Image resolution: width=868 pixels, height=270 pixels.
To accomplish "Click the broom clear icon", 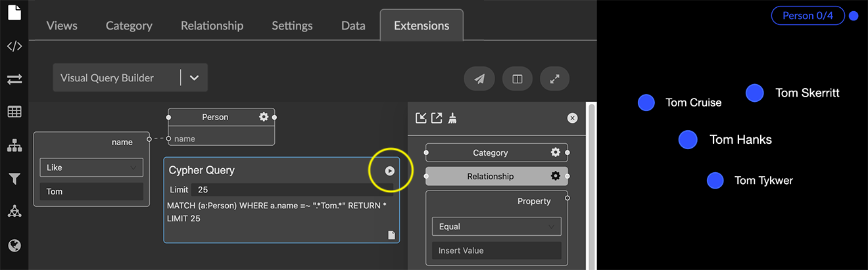I will click(453, 118).
